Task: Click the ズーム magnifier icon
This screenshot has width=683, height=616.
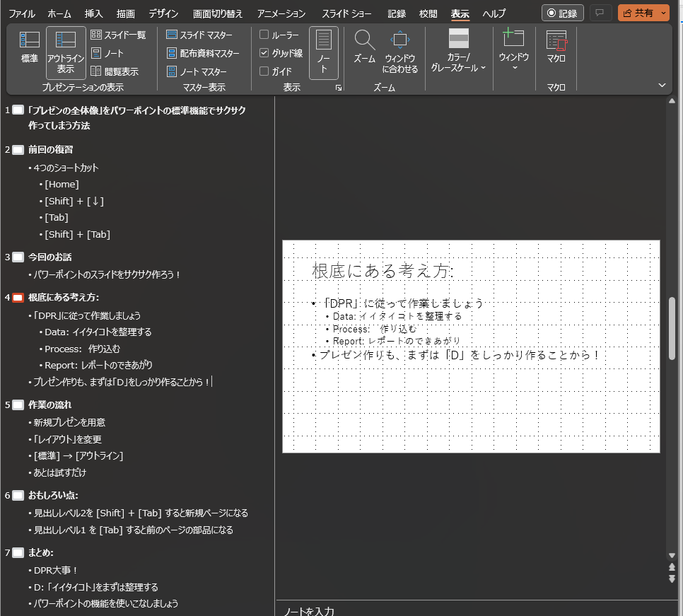Action: [x=364, y=41]
